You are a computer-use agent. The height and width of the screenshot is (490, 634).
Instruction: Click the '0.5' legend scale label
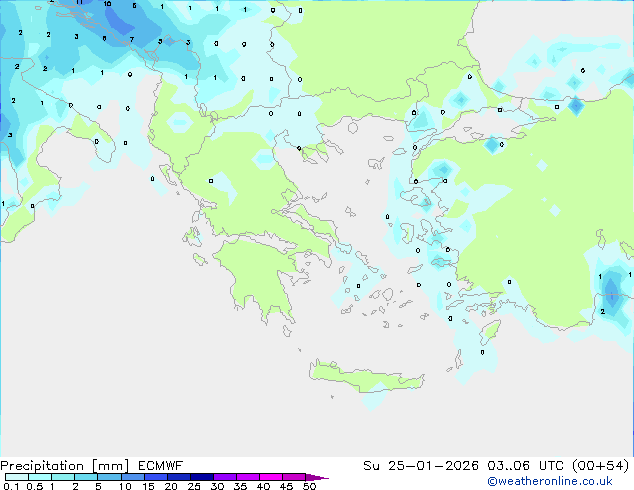point(35,486)
